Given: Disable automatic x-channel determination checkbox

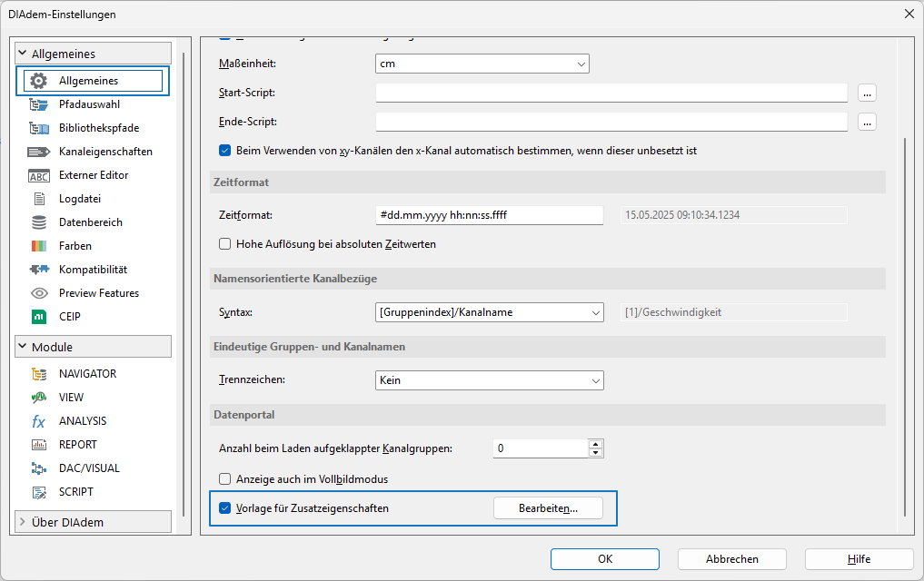Looking at the screenshot, I should pos(224,151).
